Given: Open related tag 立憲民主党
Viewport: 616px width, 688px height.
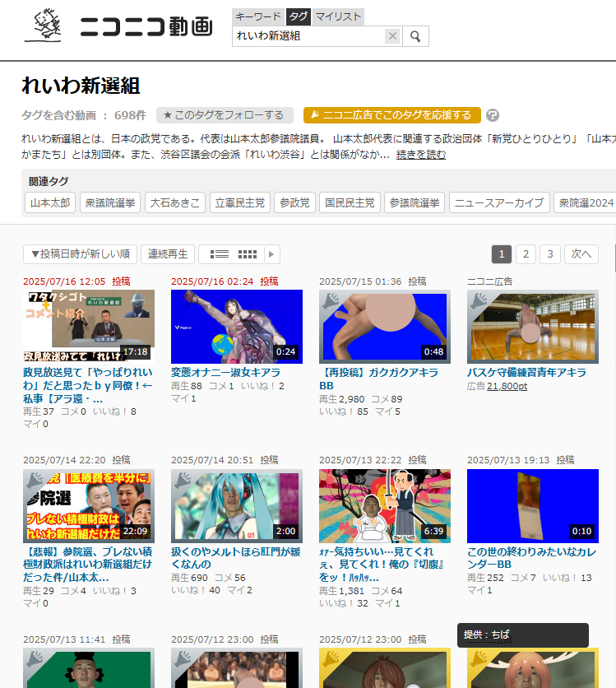Looking at the screenshot, I should tap(240, 202).
